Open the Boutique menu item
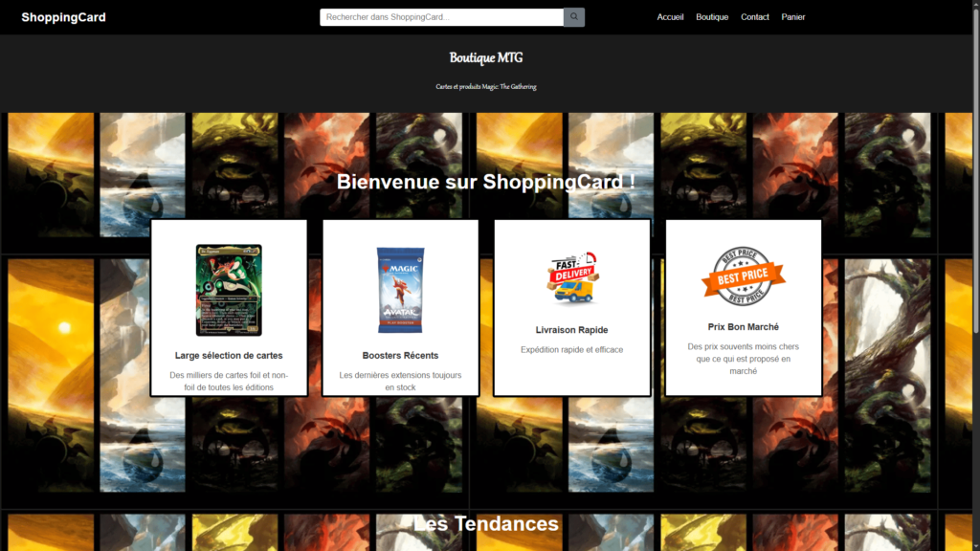The height and width of the screenshot is (551, 980). click(712, 17)
